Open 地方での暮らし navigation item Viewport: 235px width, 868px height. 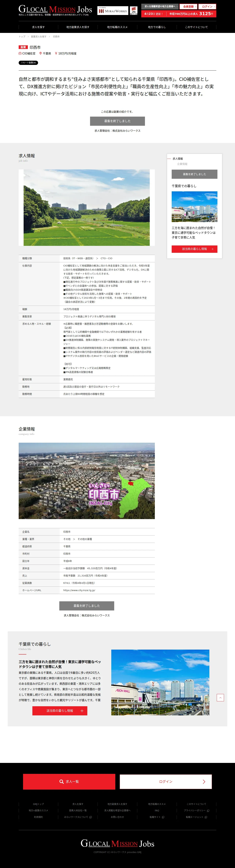157,27
